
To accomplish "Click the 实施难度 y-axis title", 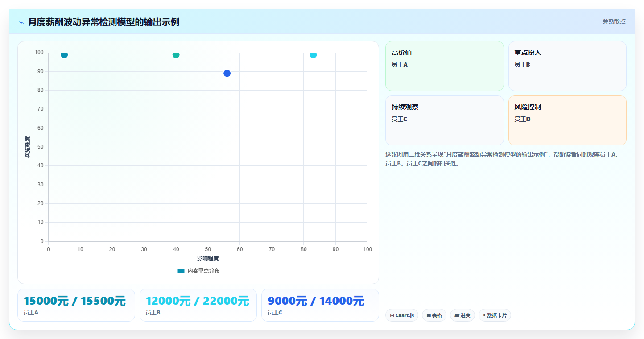I will click(27, 147).
